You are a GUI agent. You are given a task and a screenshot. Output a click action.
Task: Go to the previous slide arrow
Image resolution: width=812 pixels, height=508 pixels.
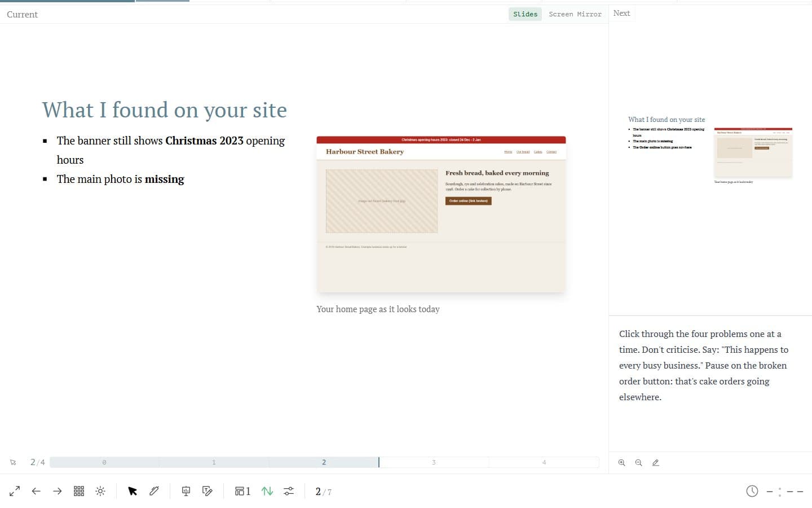point(36,491)
